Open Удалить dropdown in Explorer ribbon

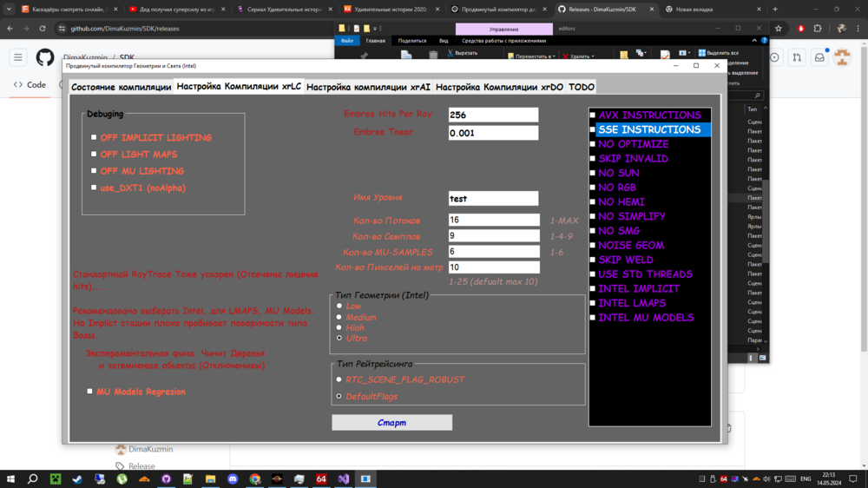tap(578, 56)
